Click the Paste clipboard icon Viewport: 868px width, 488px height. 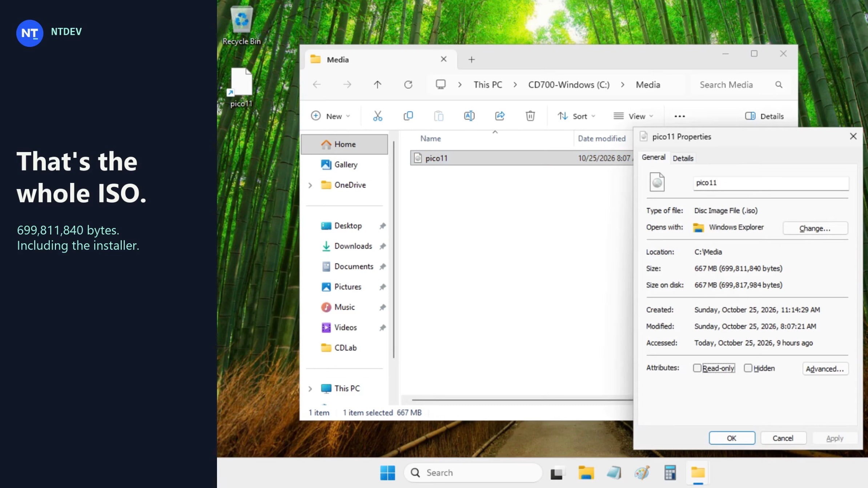point(439,116)
